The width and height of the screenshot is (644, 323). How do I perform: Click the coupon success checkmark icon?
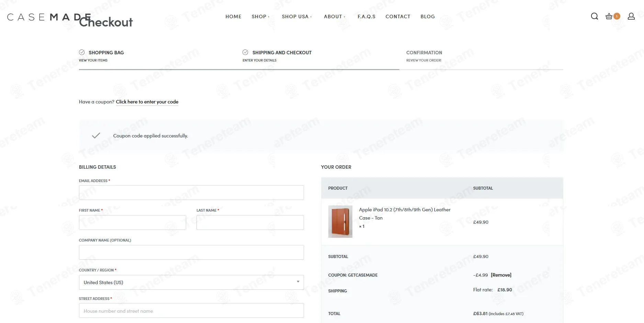96,135
